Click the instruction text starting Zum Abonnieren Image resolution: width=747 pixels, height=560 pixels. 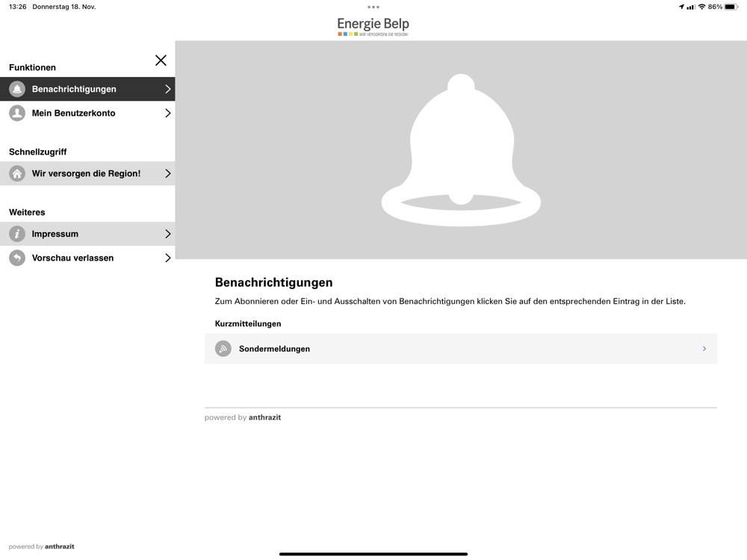tap(450, 302)
